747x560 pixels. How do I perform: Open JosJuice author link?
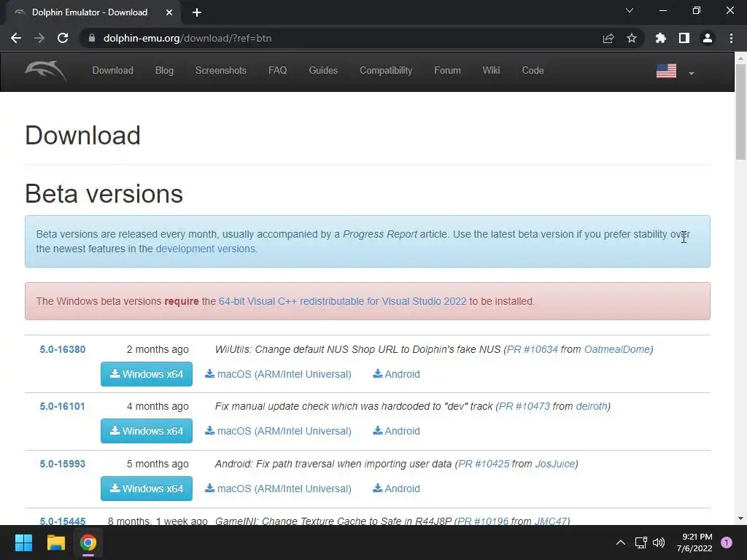pos(555,464)
